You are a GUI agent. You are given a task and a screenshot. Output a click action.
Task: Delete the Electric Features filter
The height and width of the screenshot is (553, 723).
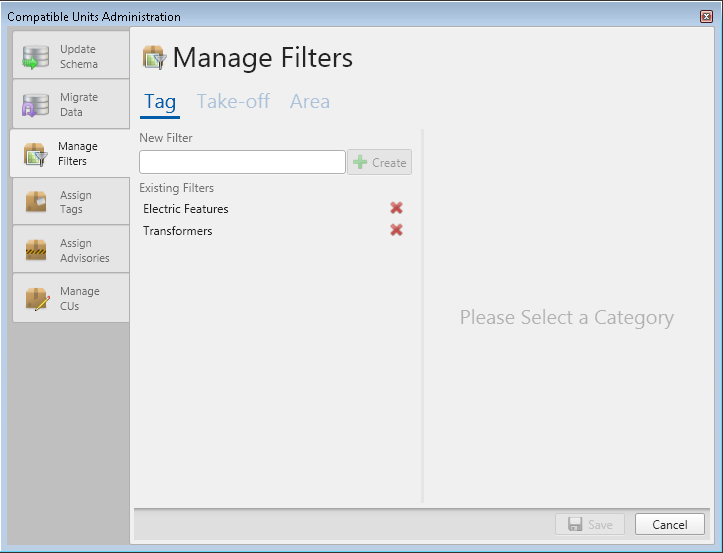coord(396,208)
